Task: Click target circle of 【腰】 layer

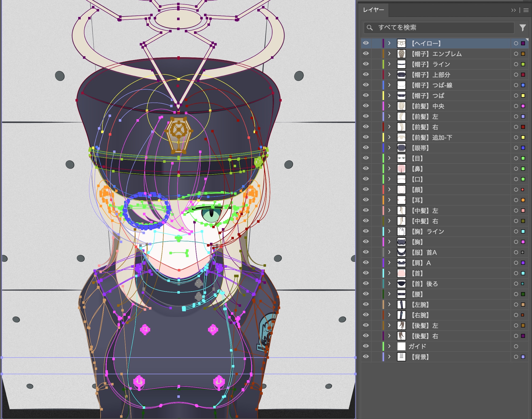Action: click(x=516, y=294)
